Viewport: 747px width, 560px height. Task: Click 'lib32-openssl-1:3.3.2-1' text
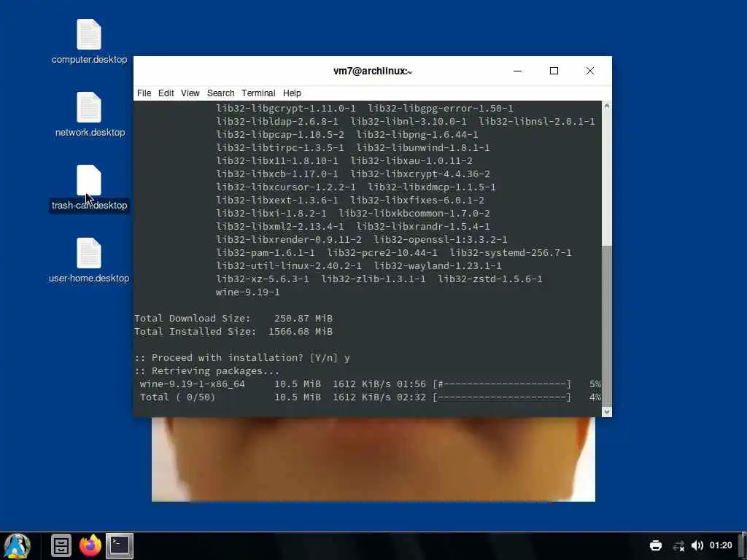click(441, 239)
